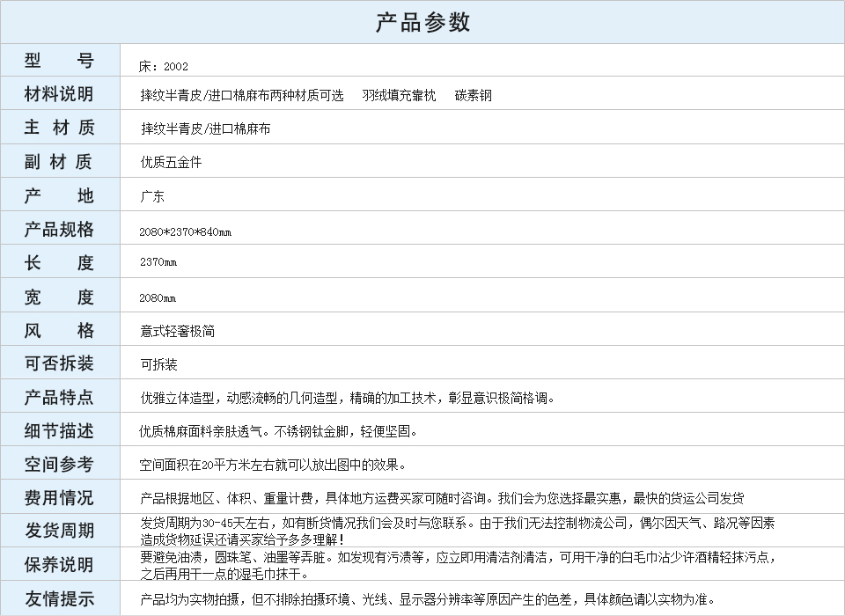Click the 发货周期 row label
Screen dimensions: 845x616
pyautogui.click(x=59, y=532)
